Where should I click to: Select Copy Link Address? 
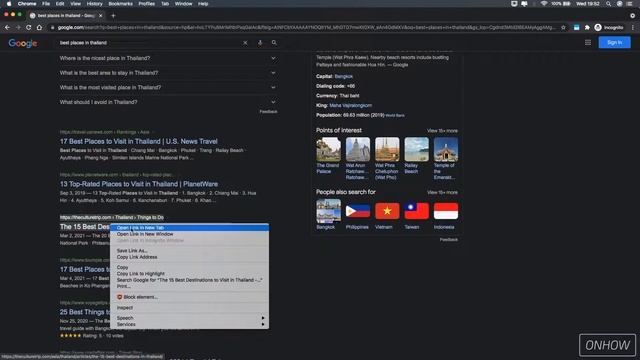pos(189,257)
